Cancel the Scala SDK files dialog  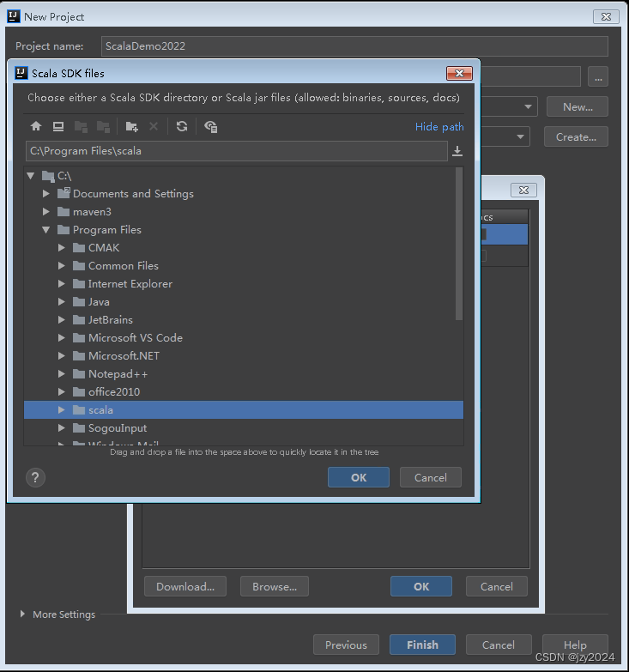(x=431, y=477)
